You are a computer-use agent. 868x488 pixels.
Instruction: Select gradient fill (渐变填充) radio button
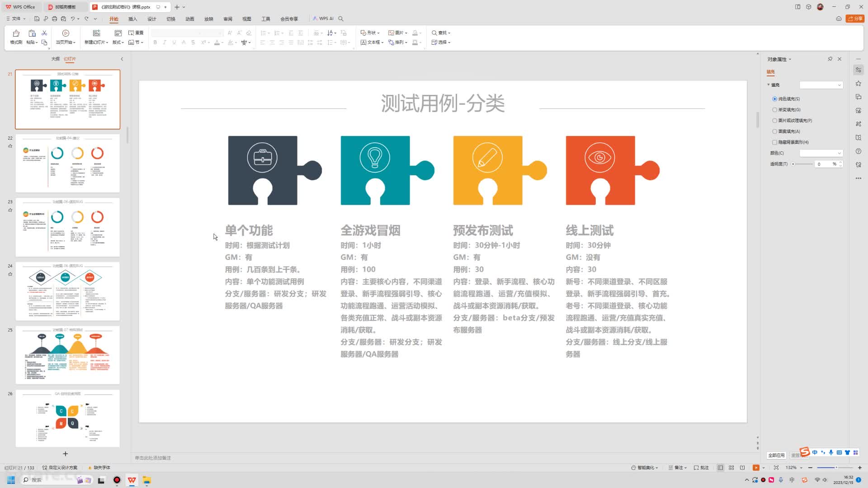pos(774,110)
